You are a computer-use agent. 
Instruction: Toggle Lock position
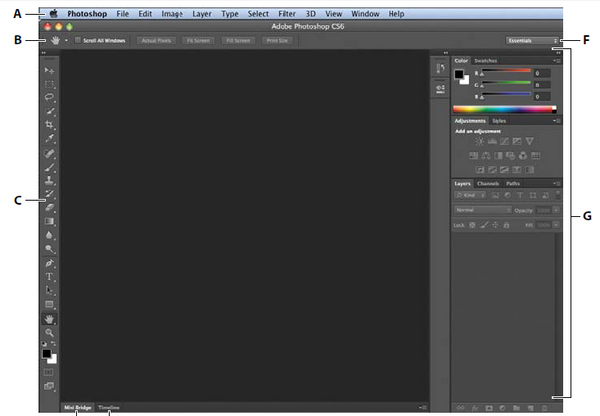pyautogui.click(x=495, y=225)
